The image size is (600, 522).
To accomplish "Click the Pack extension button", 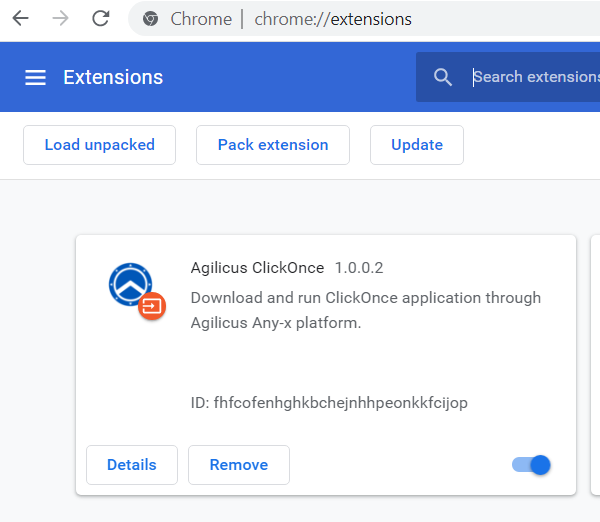I will (273, 145).
